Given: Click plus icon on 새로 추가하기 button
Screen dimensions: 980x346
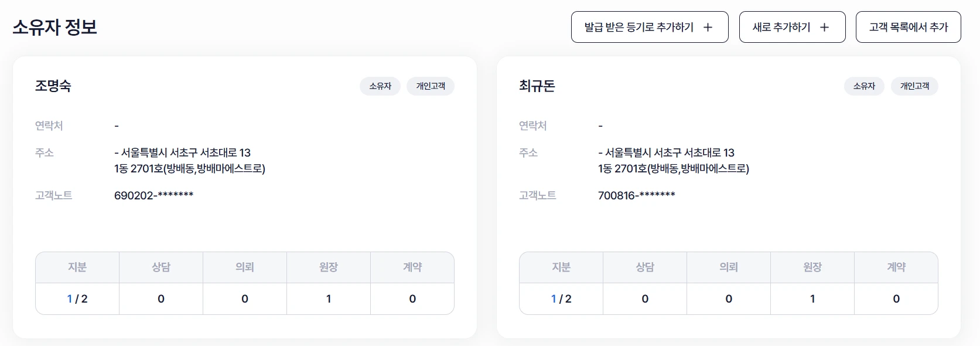Looking at the screenshot, I should 824,28.
